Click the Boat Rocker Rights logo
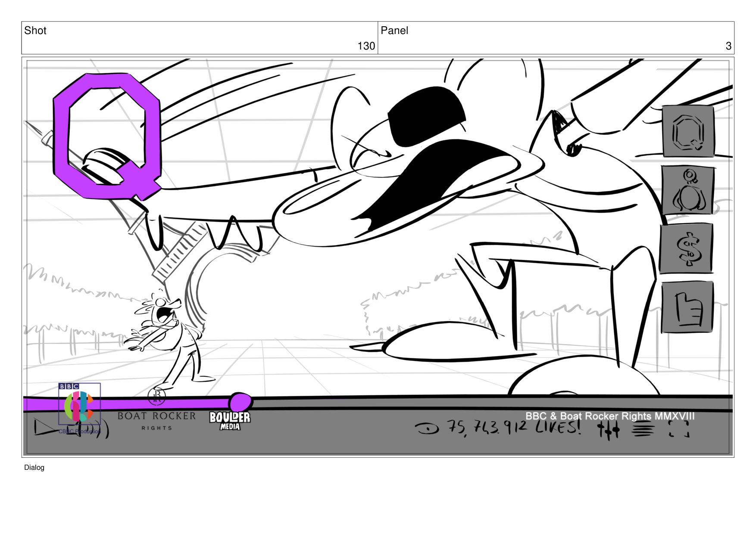Image resolution: width=756 pixels, height=534 pixels. [x=156, y=409]
